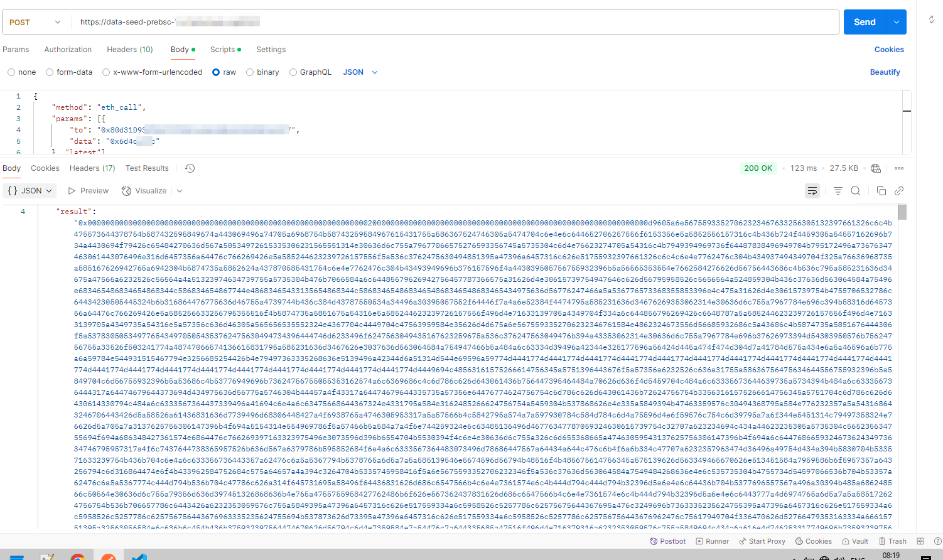Open the request body JSON language dropdown

click(360, 72)
